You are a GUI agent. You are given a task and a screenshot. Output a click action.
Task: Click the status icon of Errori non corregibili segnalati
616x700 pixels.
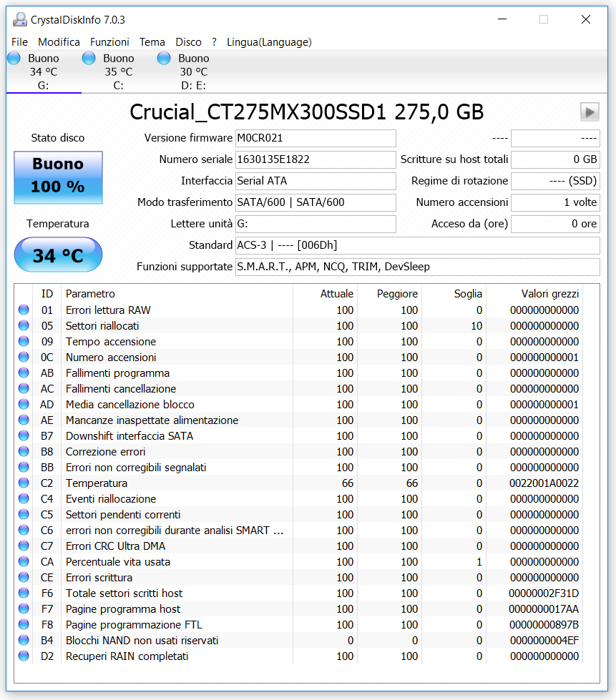(x=24, y=468)
